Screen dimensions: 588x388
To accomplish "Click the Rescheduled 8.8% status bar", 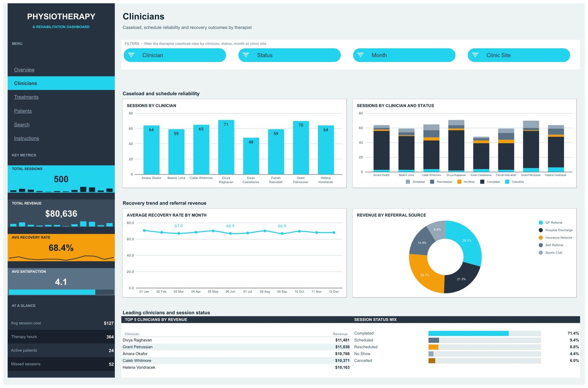I will pos(433,347).
